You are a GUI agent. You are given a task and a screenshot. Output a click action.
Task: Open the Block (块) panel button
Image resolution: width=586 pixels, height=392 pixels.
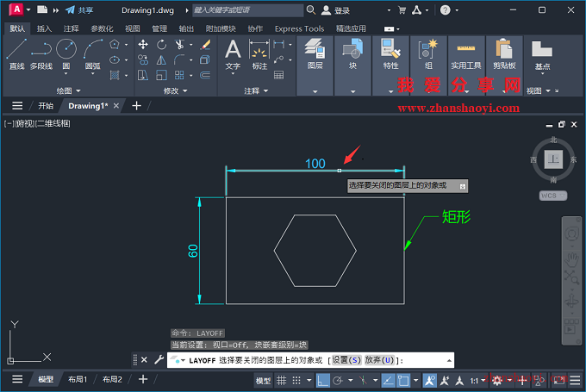(x=352, y=65)
